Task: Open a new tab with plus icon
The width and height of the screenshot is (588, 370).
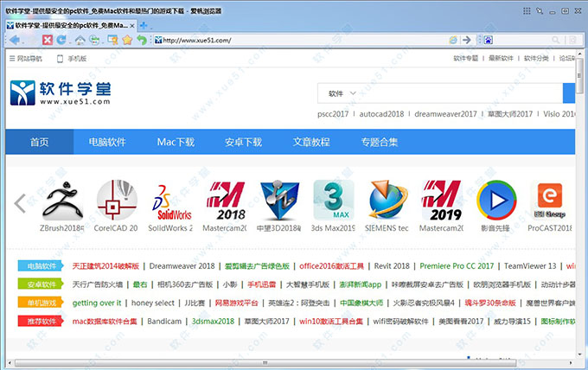Action: [x=144, y=25]
